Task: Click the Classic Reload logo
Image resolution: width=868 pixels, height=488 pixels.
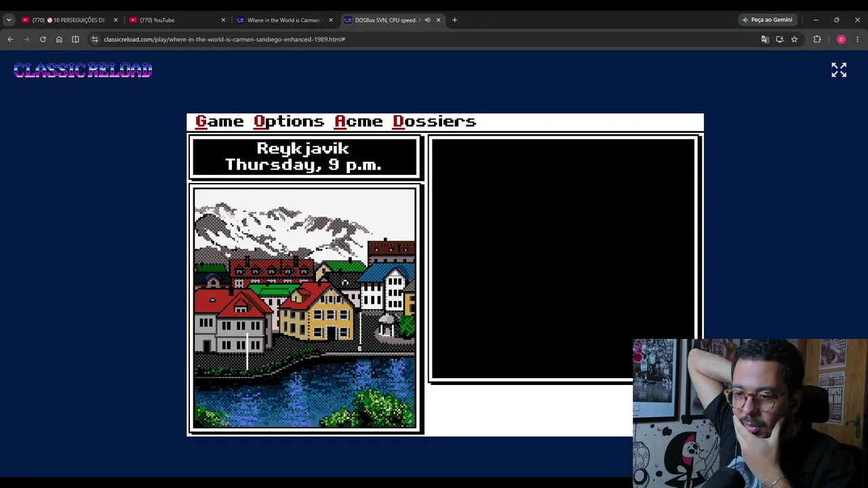Action: coord(83,70)
